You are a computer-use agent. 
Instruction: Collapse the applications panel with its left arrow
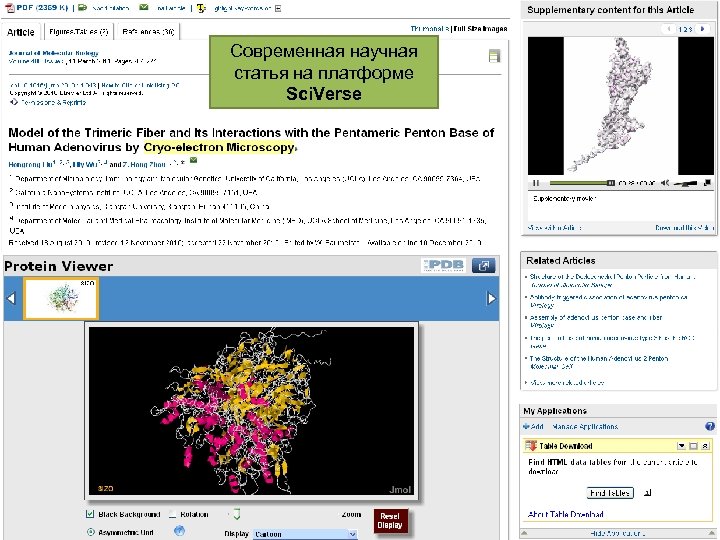(x=524, y=533)
